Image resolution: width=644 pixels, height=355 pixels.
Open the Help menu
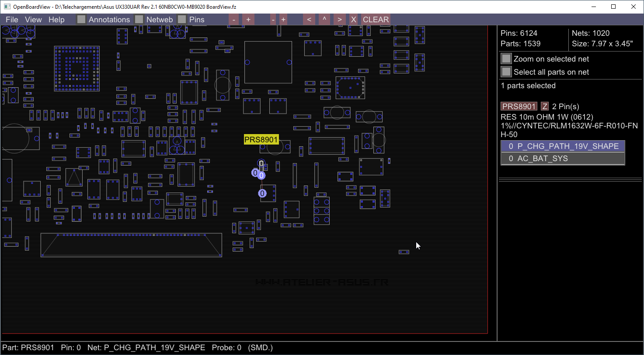pos(56,20)
